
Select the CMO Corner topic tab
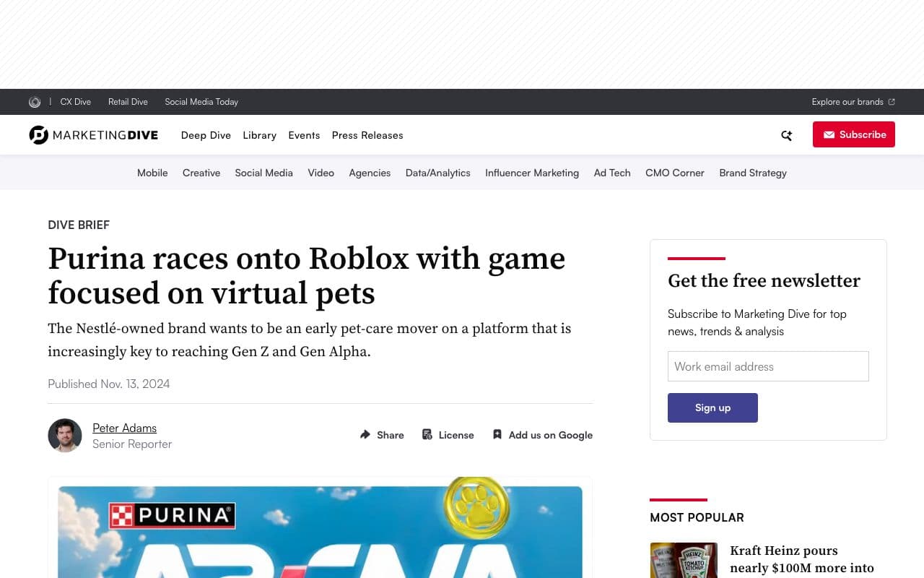[675, 173]
